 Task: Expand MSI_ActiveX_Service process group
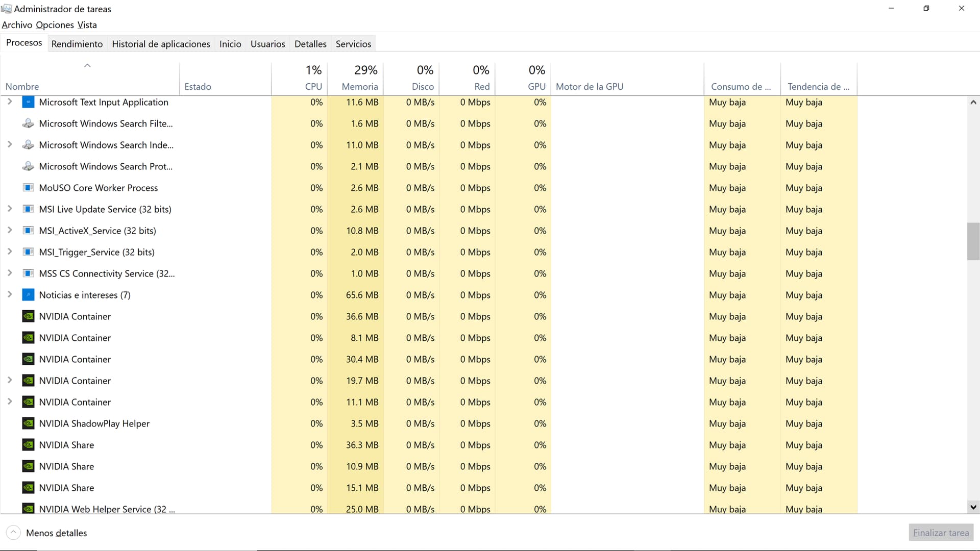click(x=10, y=231)
